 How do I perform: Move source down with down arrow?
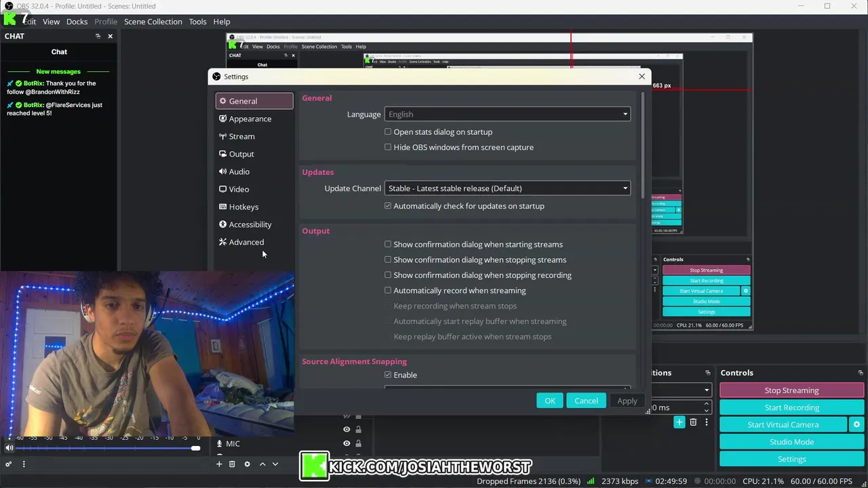tap(275, 464)
